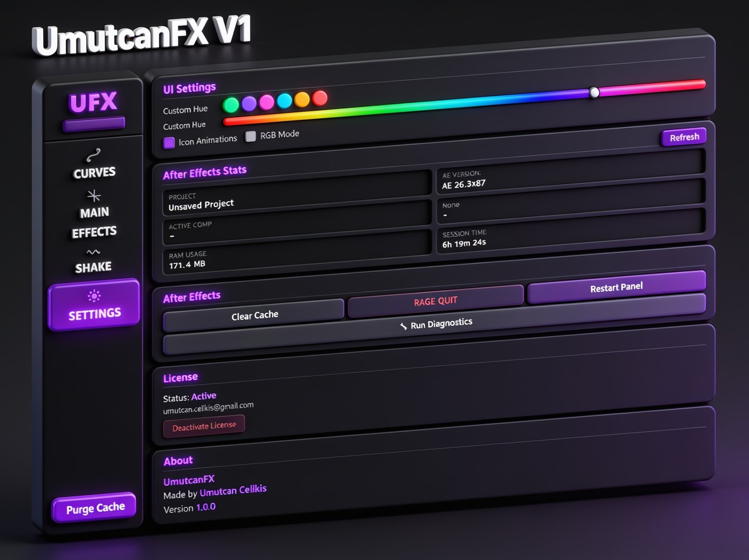Click the Umutcan Celikis author name
749x560 pixels.
[233, 490]
